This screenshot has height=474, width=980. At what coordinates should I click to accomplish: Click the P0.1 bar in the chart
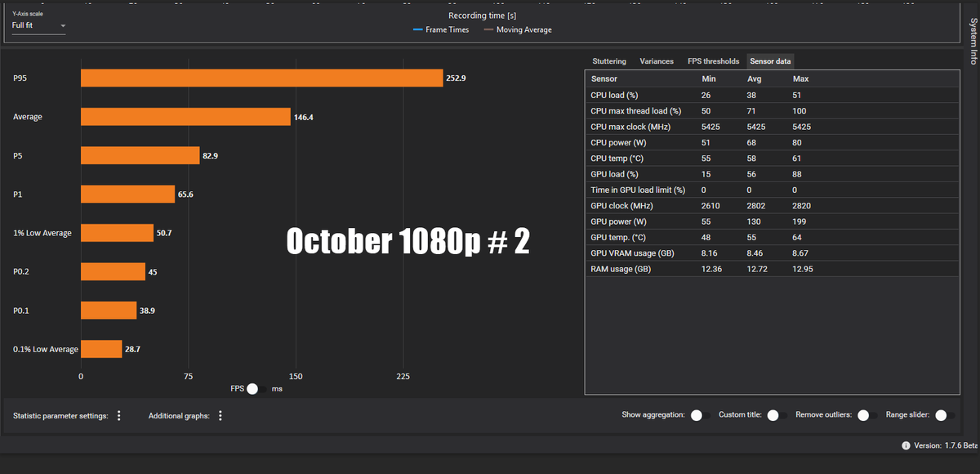tap(109, 311)
